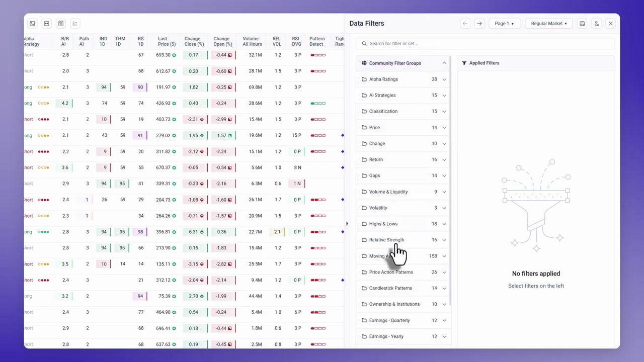Screen dimensions: 644x362
Task: Click the REL VOL column header
Action: (277, 41)
